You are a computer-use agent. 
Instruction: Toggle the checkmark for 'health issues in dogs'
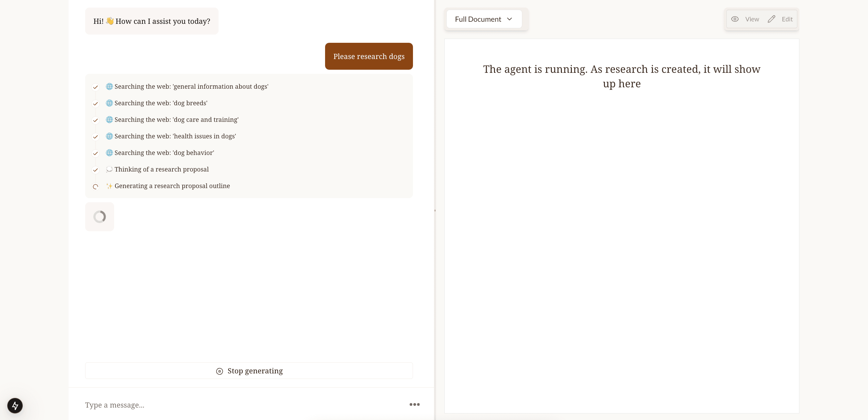[x=95, y=137]
